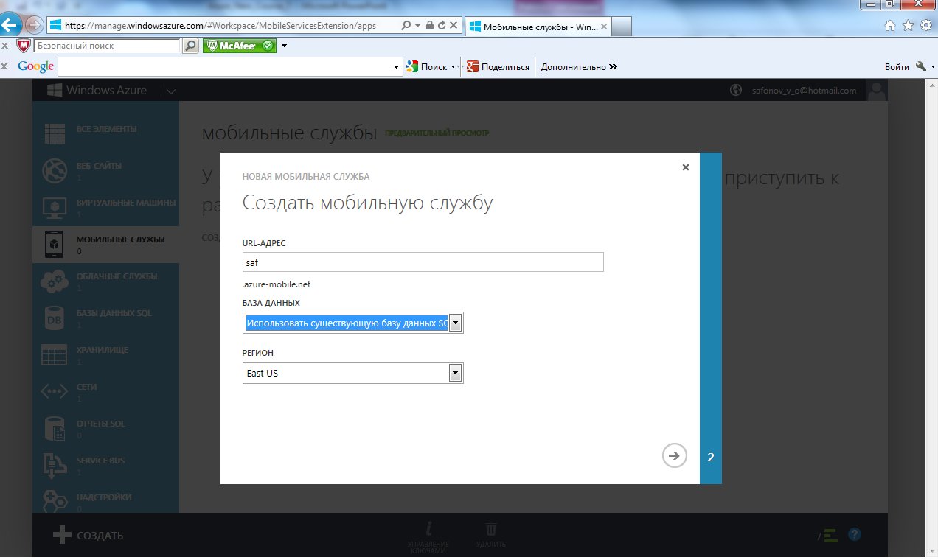This screenshot has width=938, height=560.
Task: Click Войти in the Google toolbar
Action: click(x=897, y=66)
